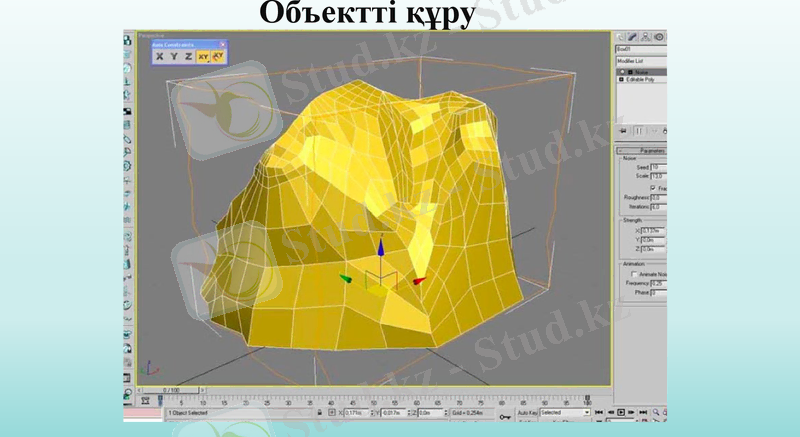Toggle the Selection Lock padlock icon

coord(320,413)
